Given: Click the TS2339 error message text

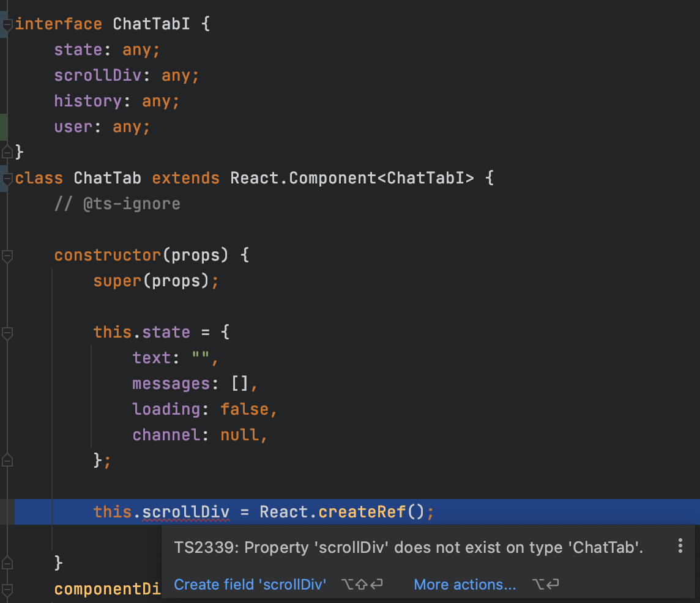Looking at the screenshot, I should click(409, 547).
